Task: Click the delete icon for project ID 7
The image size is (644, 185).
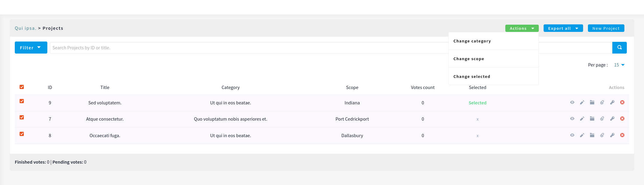Action: pos(622,119)
